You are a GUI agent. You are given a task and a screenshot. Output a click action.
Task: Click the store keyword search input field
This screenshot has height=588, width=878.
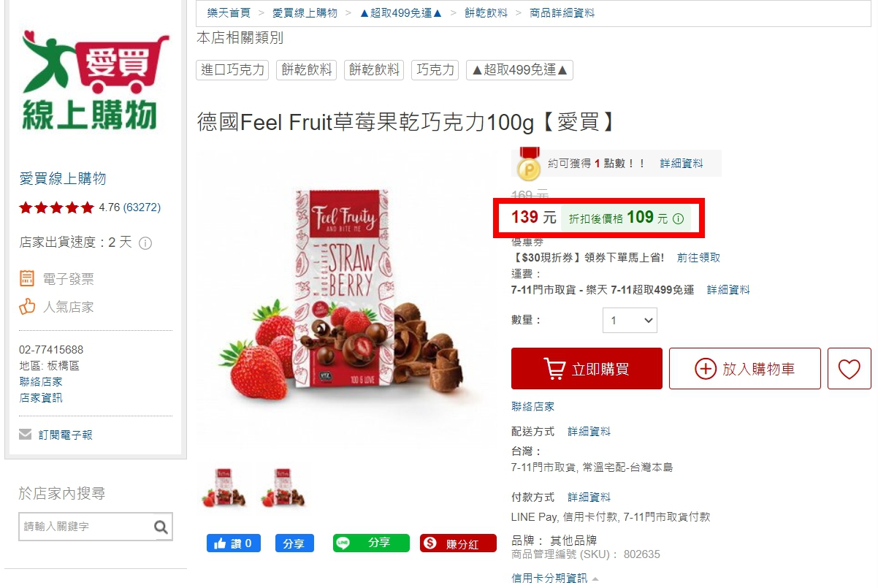pyautogui.click(x=86, y=527)
